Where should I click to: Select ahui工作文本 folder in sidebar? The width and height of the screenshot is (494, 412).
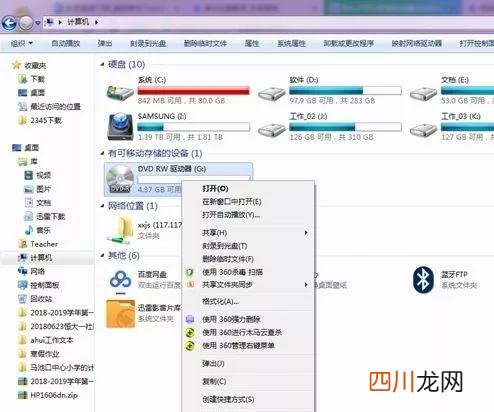pyautogui.click(x=46, y=340)
